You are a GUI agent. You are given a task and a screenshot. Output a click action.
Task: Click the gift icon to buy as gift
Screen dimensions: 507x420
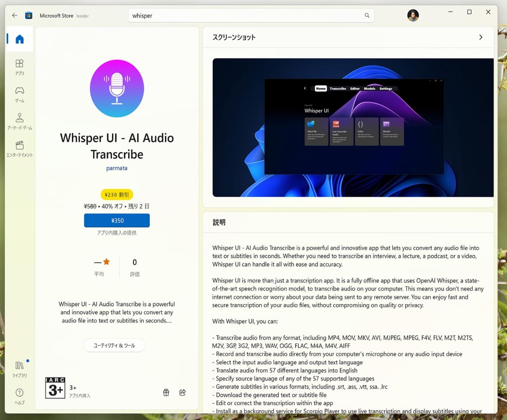tap(166, 393)
